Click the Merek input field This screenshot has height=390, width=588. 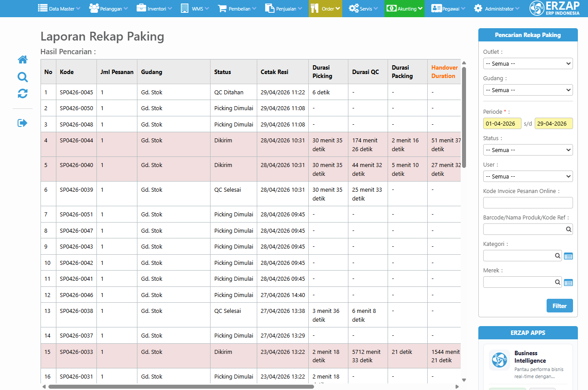[518, 282]
